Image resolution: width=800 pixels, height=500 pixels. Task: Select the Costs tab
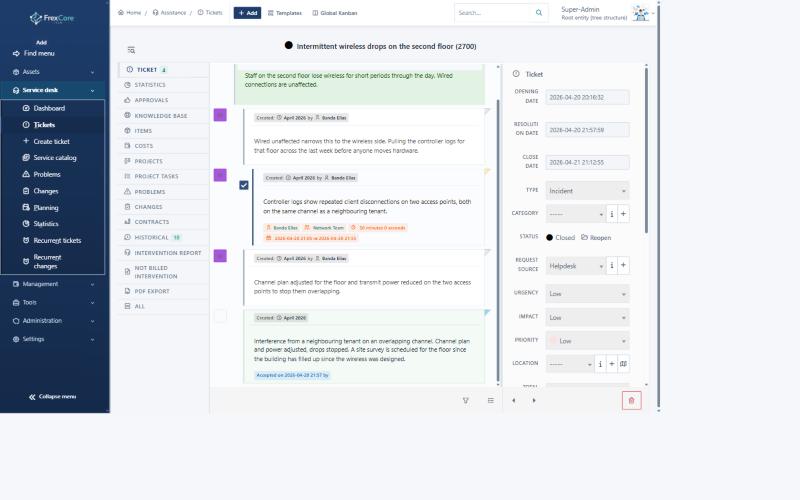(164, 146)
